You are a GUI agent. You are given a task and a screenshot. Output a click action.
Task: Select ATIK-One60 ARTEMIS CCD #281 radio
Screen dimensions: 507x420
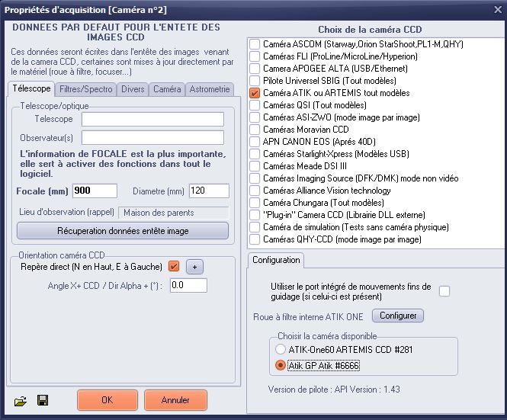279,349
